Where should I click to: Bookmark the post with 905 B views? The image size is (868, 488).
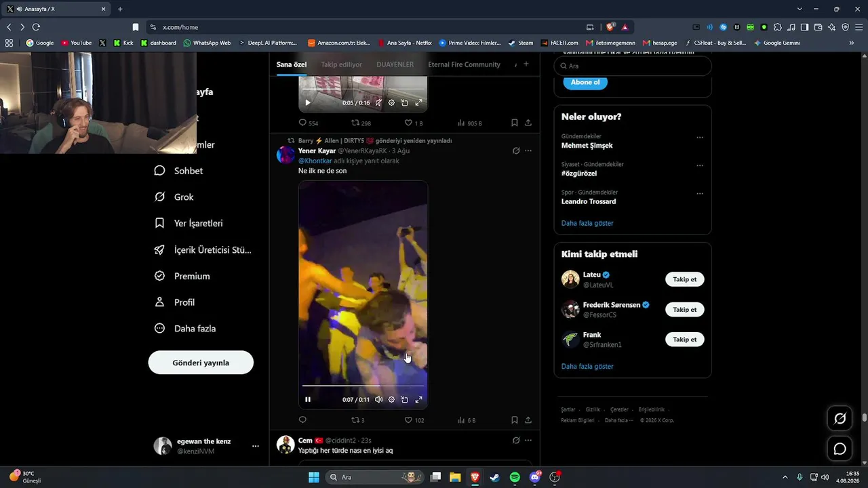click(x=515, y=123)
